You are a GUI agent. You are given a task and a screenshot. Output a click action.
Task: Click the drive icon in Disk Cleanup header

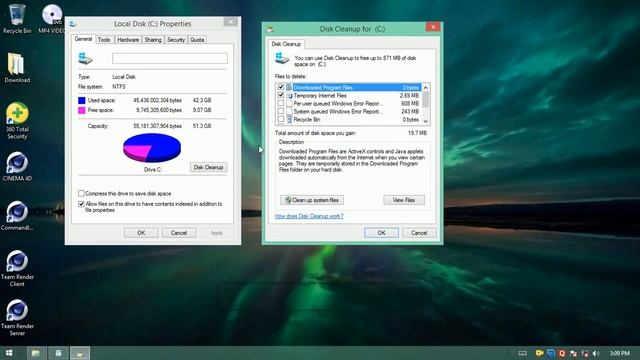(282, 58)
